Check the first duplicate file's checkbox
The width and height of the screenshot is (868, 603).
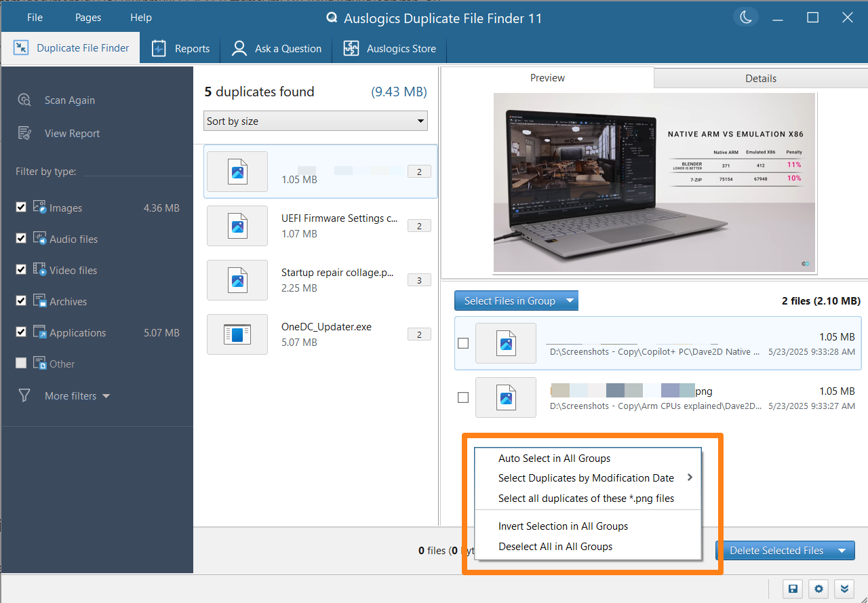coord(463,343)
